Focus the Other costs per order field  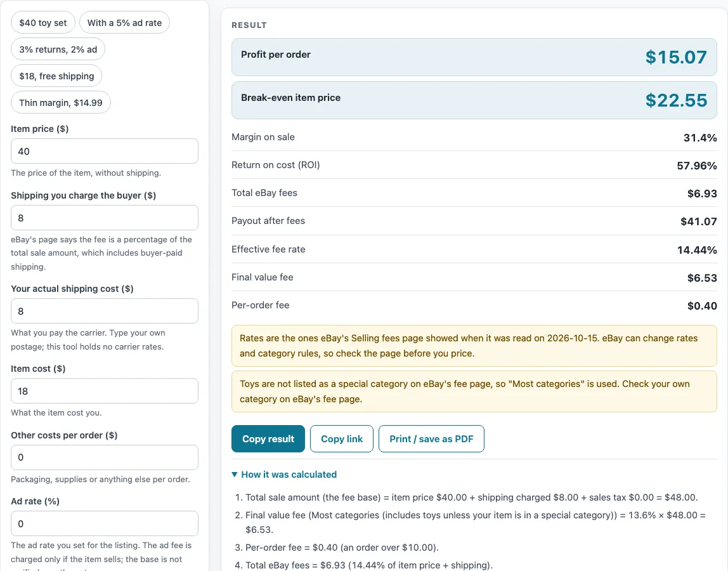(105, 457)
